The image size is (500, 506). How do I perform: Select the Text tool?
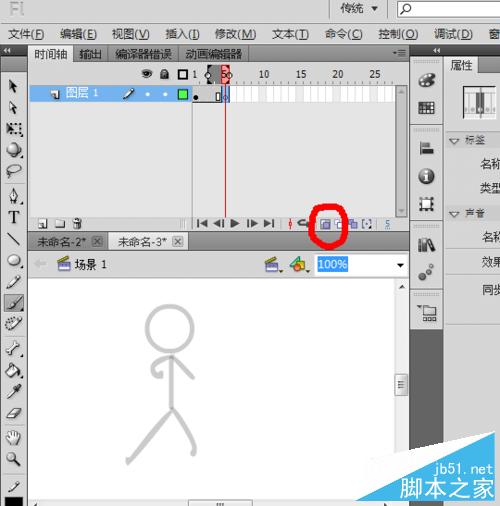[14, 218]
